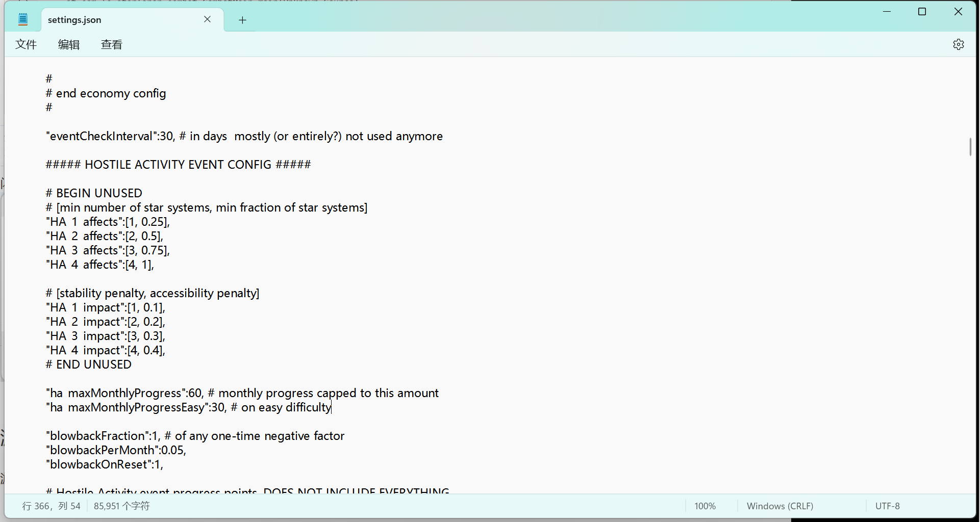Viewport: 980px width, 522px height.
Task: Maximize the Notepad window
Action: pos(922,12)
